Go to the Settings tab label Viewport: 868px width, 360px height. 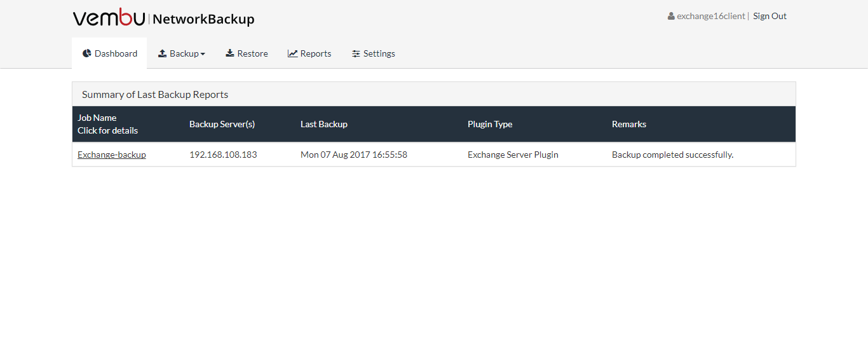[x=379, y=53]
